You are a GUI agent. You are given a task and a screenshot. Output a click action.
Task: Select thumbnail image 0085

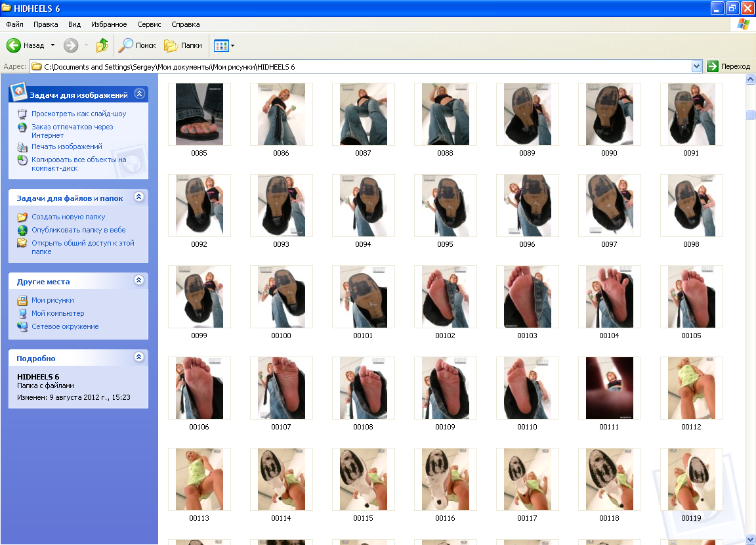[199, 114]
